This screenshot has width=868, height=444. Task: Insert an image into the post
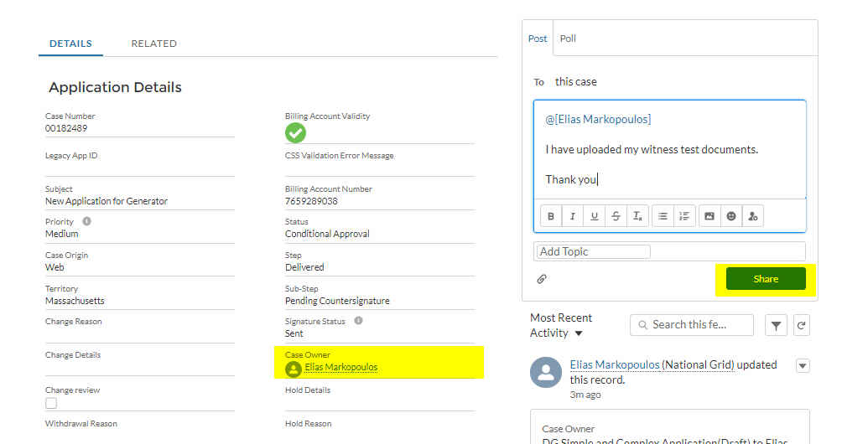[x=709, y=216]
